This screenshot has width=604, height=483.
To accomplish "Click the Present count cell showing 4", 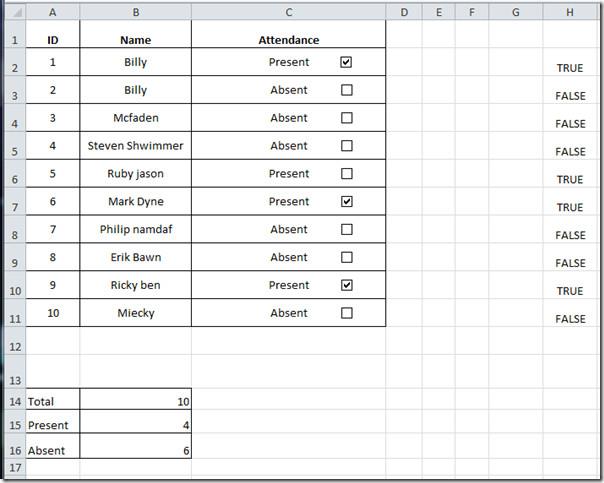I will click(x=135, y=425).
